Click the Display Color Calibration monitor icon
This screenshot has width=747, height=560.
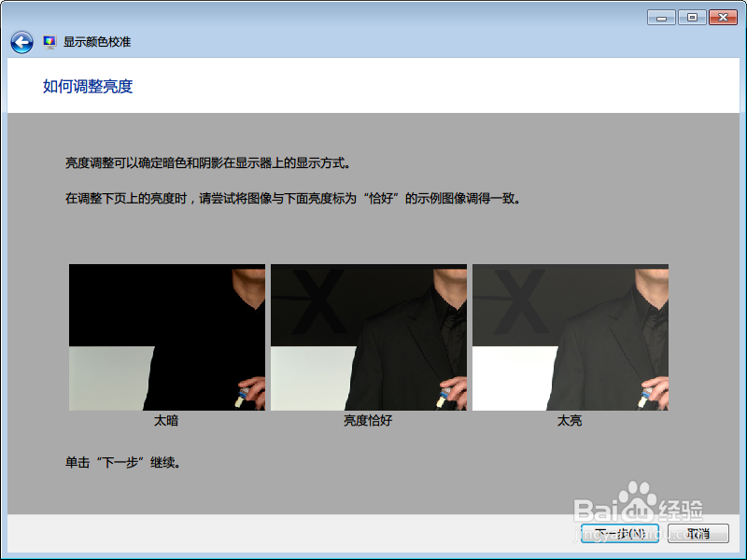pos(49,40)
